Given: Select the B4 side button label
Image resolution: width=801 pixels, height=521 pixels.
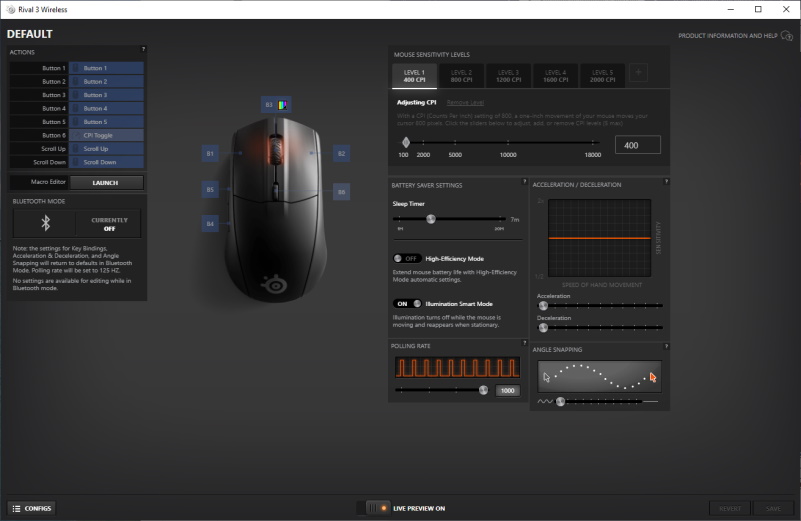Looking at the screenshot, I should click(x=210, y=224).
